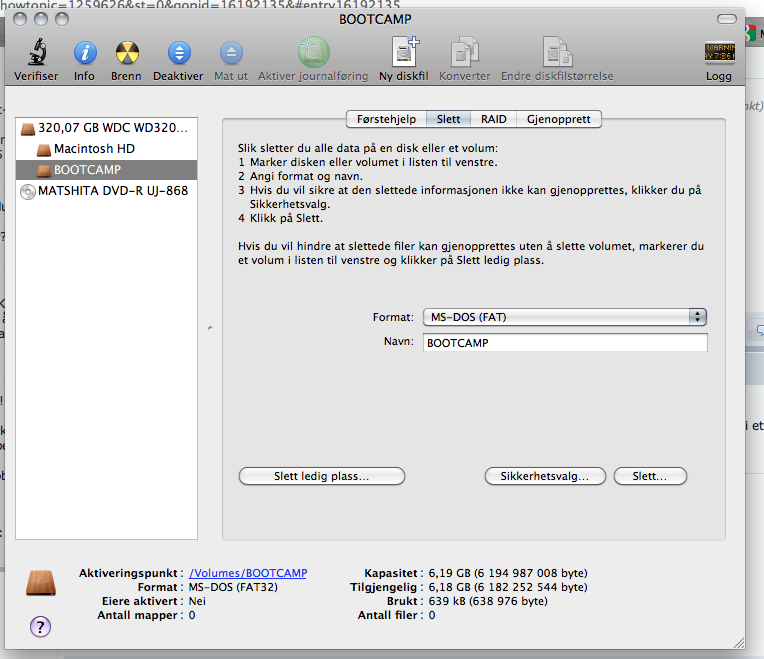The width and height of the screenshot is (764, 659).
Task: Click the Brenn burn icon
Action: click(127, 53)
